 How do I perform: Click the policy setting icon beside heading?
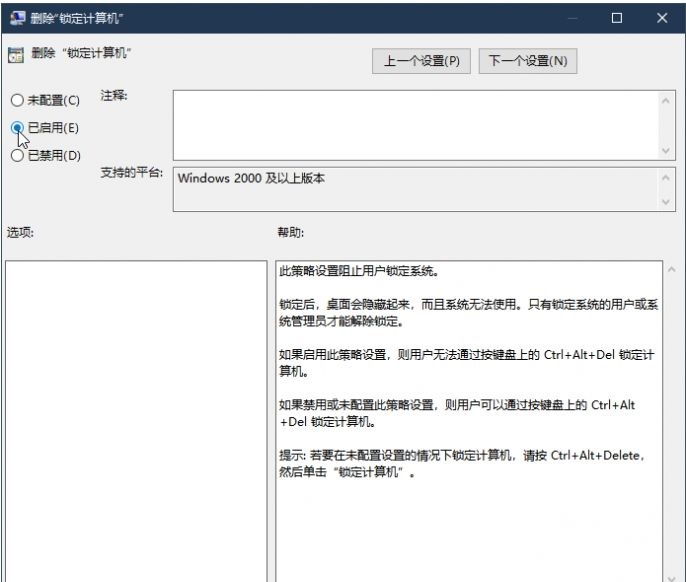click(16, 55)
